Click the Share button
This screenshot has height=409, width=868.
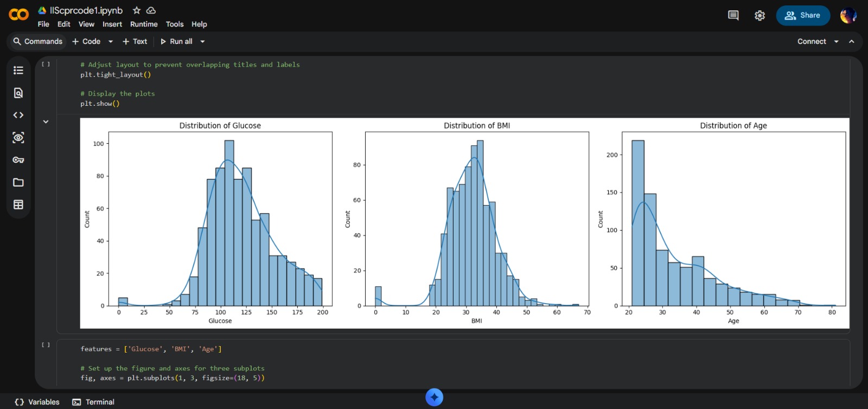coord(803,16)
